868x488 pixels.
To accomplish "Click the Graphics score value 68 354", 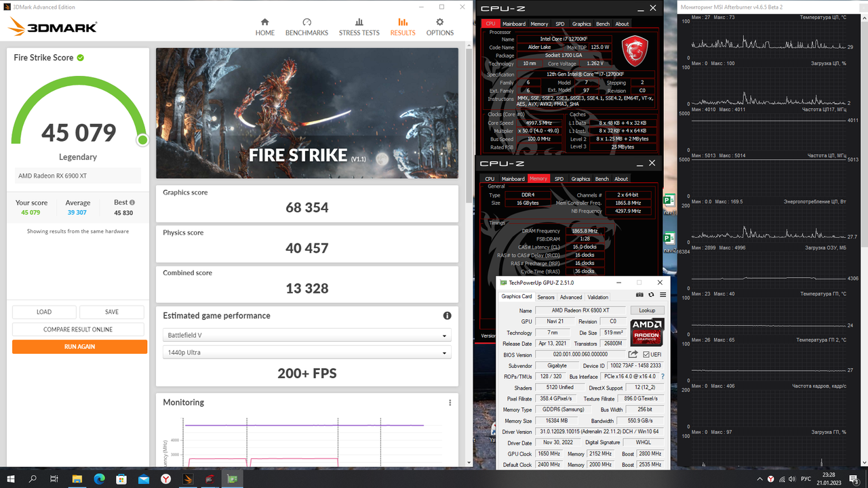I will [307, 207].
